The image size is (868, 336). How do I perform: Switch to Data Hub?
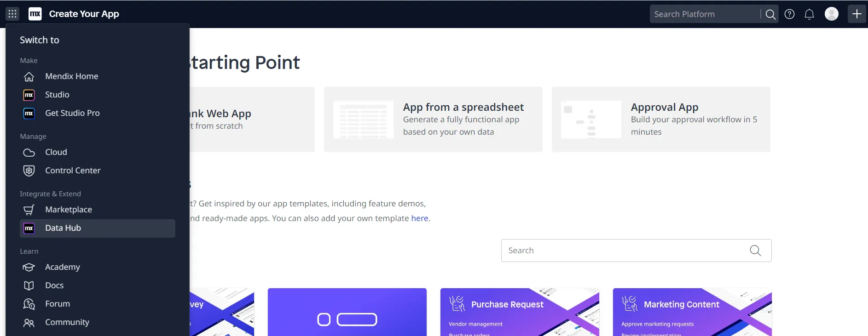[63, 228]
